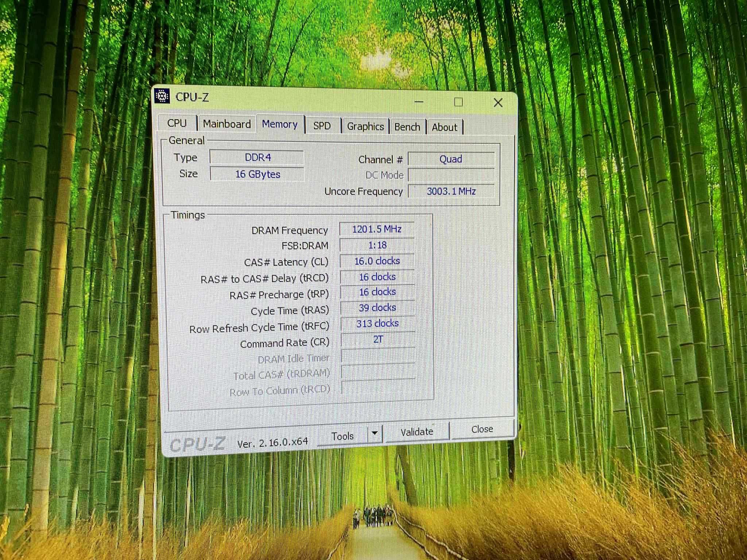Click the Size field showing 16 GBytes
This screenshot has height=560, width=747.
click(x=257, y=174)
